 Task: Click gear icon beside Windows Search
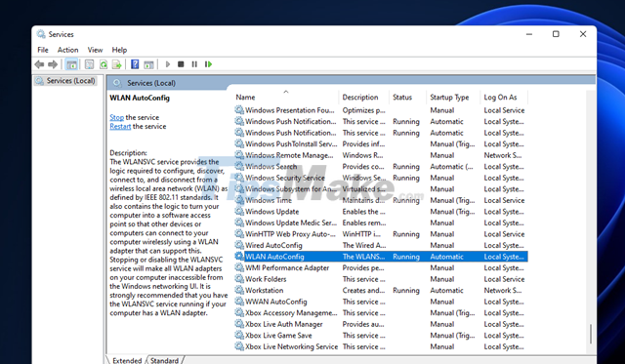(x=239, y=167)
